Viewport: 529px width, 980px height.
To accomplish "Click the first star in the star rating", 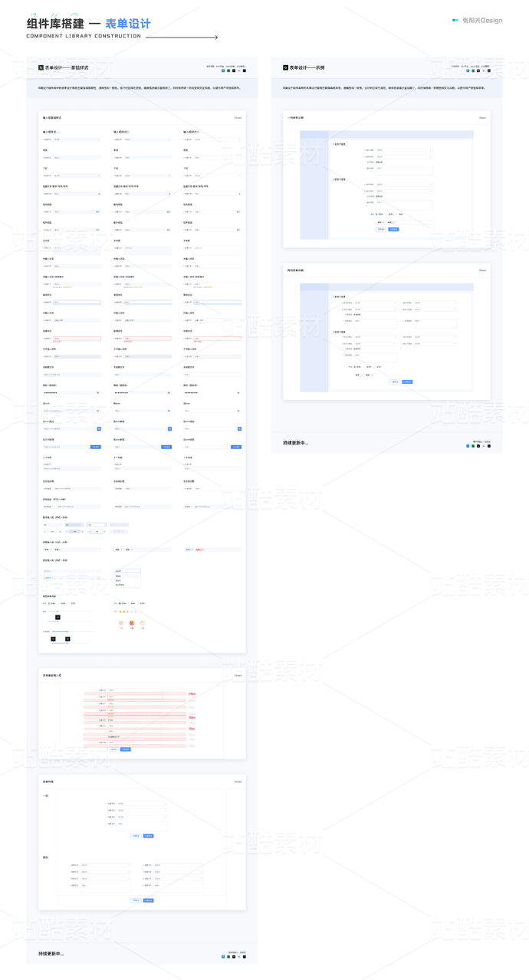I will (120, 611).
